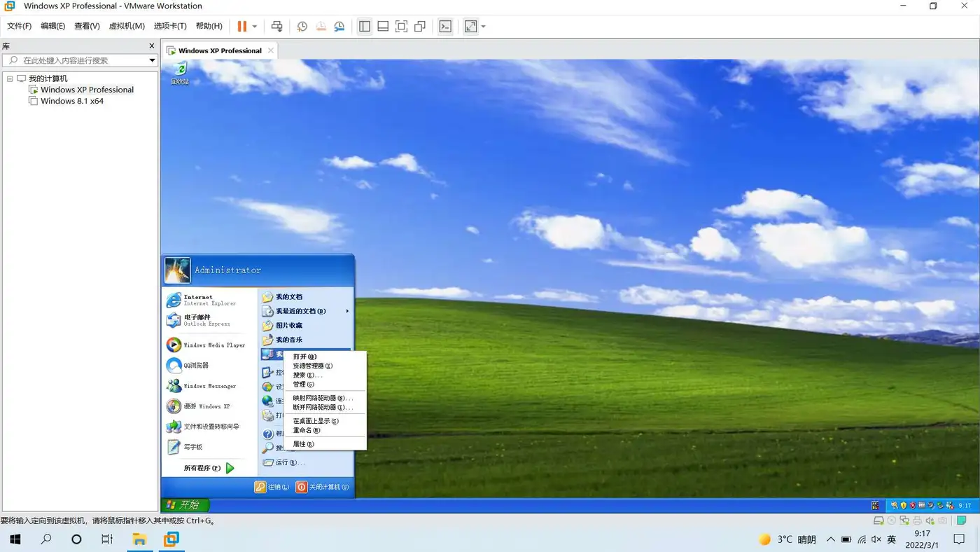Choose 资源管理器(X) in context menu

pyautogui.click(x=325, y=366)
